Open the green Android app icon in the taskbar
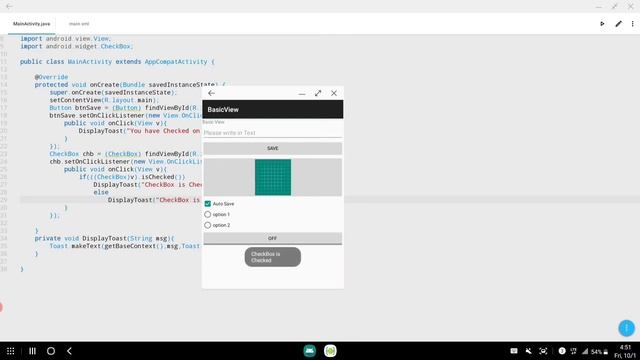The image size is (640, 360). coord(330,351)
